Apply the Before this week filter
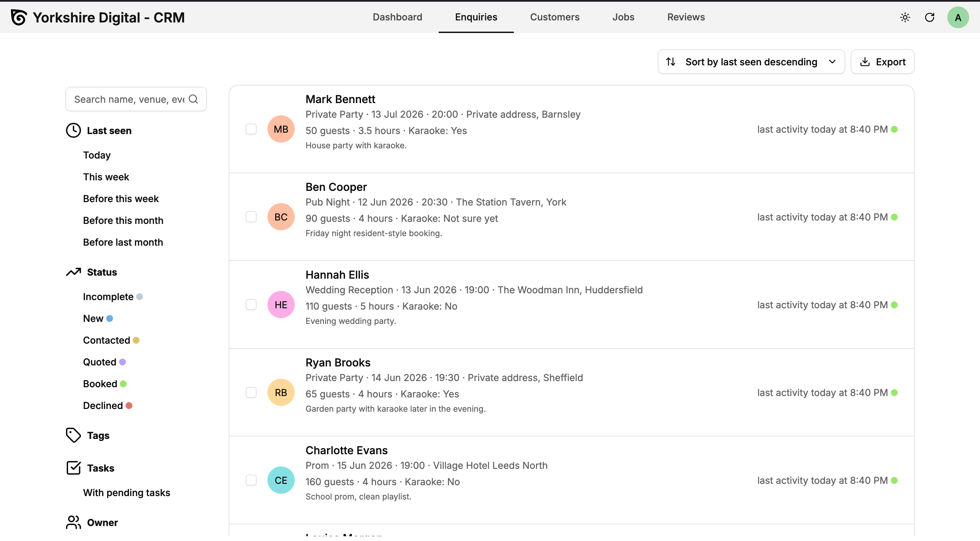 (x=121, y=199)
